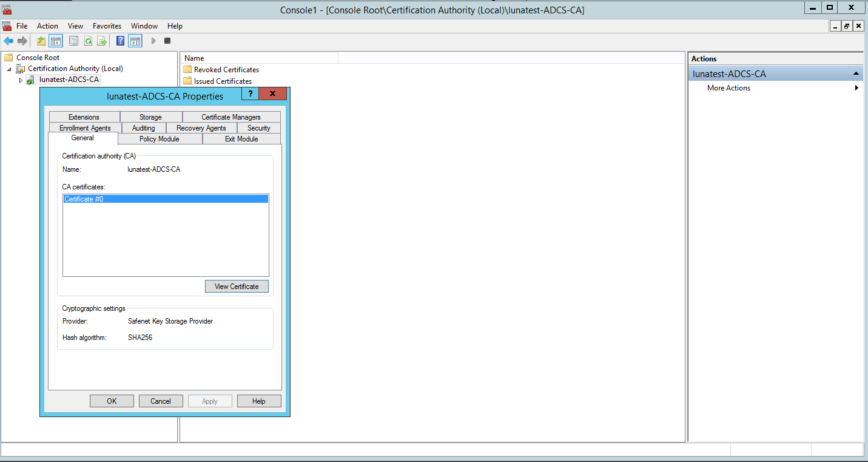Click the ? help button in dialog title bar
868x462 pixels.
tap(250, 94)
